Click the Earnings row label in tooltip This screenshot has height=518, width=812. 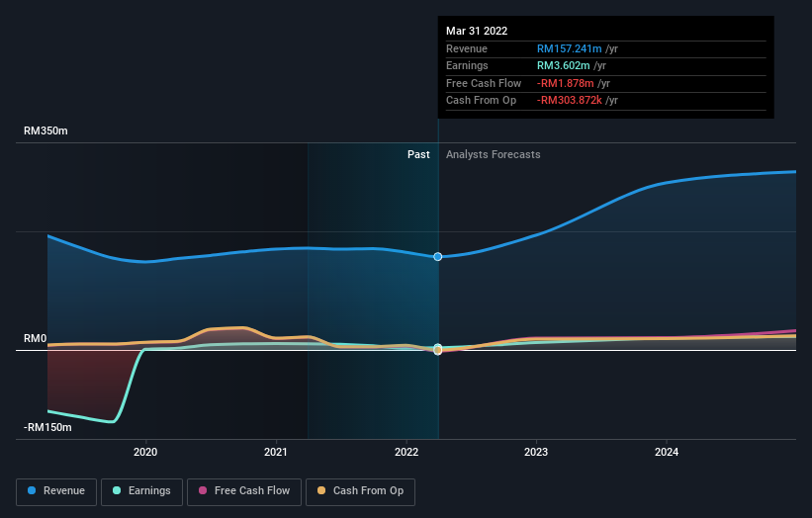(x=467, y=65)
